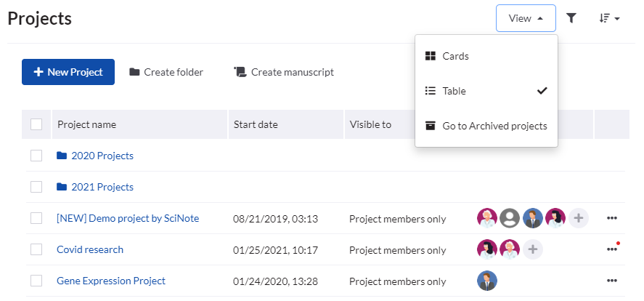This screenshot has height=301, width=644.
Task: Click Create folder button
Action: [x=166, y=72]
